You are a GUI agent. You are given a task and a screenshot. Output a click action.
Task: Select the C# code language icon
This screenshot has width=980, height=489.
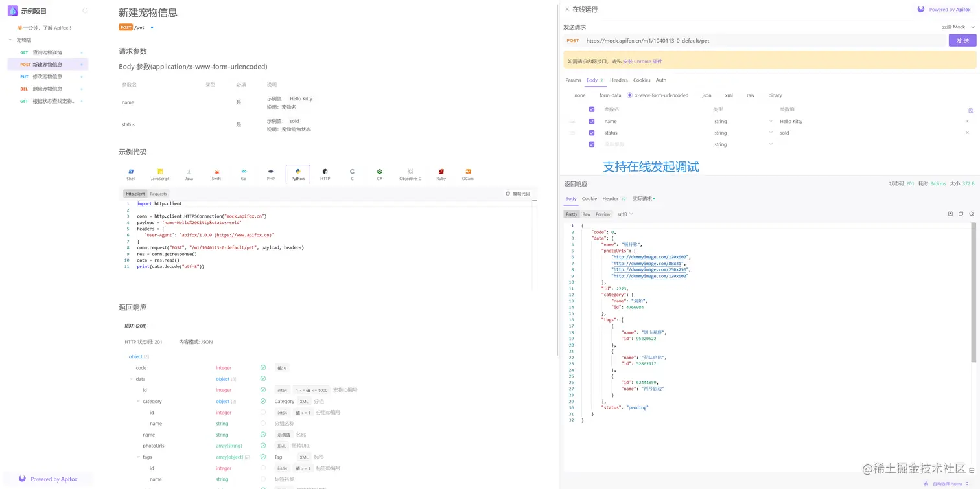(x=380, y=172)
